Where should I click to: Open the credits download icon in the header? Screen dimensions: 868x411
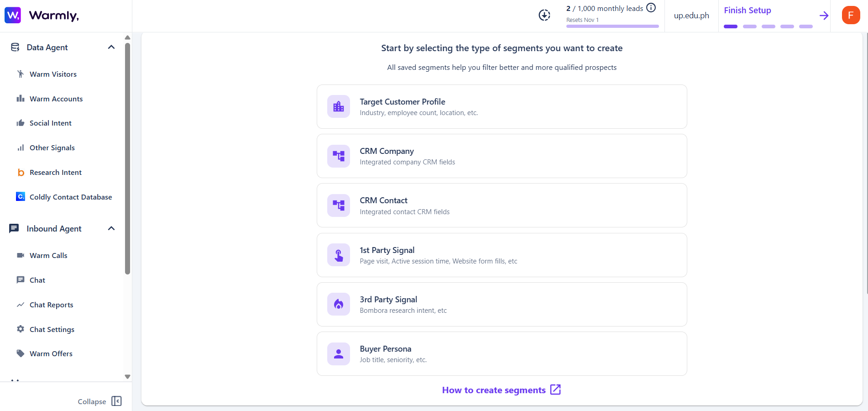(544, 15)
